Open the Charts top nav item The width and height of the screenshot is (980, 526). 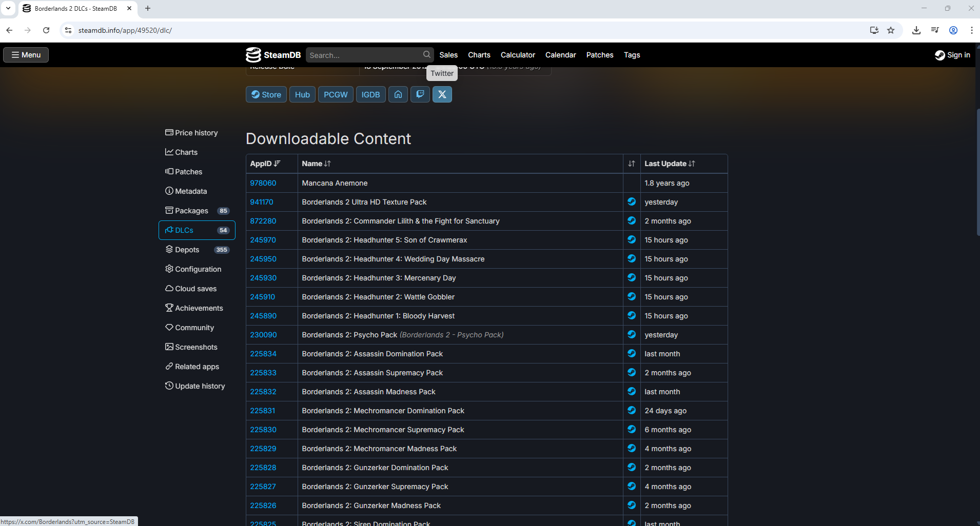coord(479,55)
